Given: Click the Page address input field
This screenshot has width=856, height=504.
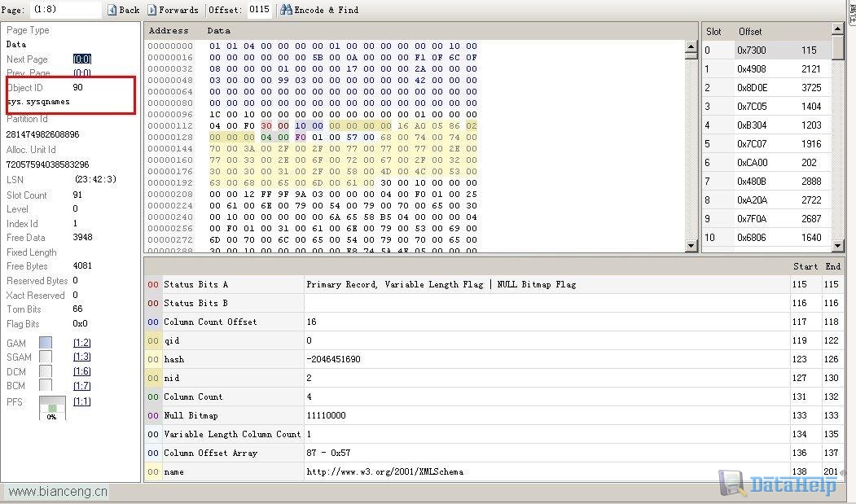Looking at the screenshot, I should pyautogui.click(x=65, y=10).
